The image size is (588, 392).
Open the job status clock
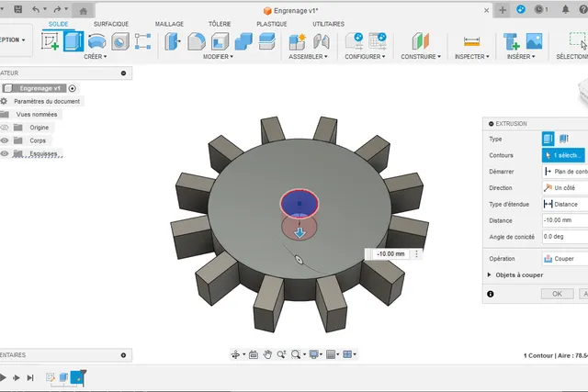click(x=541, y=9)
